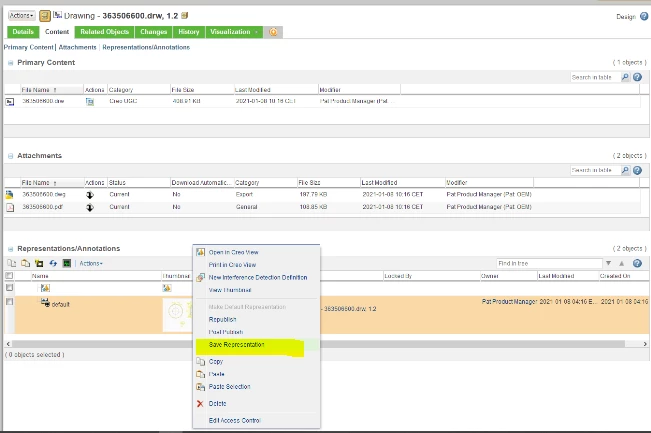Open Representations Actions dropdown
This screenshot has width=651, height=433.
tap(91, 263)
